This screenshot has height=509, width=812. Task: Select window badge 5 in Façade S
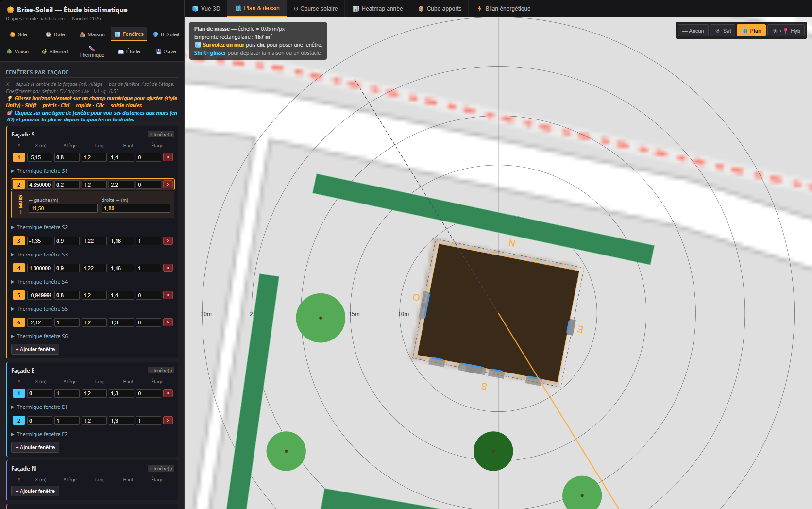pos(19,295)
